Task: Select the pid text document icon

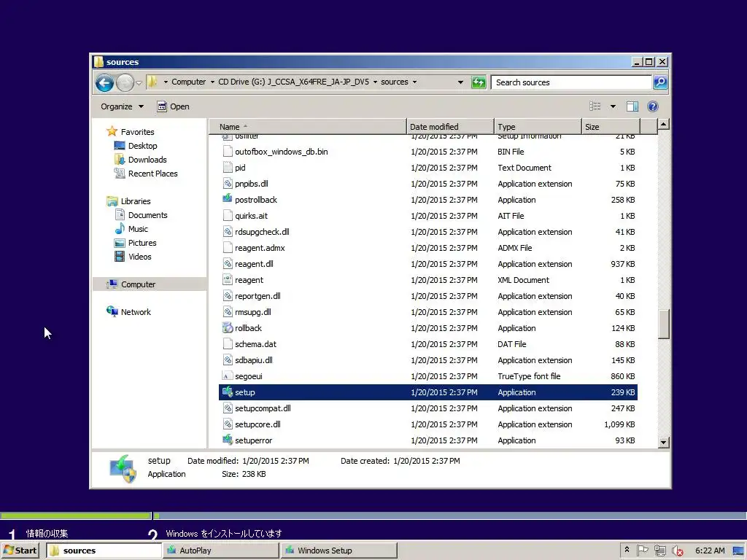Action: pyautogui.click(x=228, y=168)
